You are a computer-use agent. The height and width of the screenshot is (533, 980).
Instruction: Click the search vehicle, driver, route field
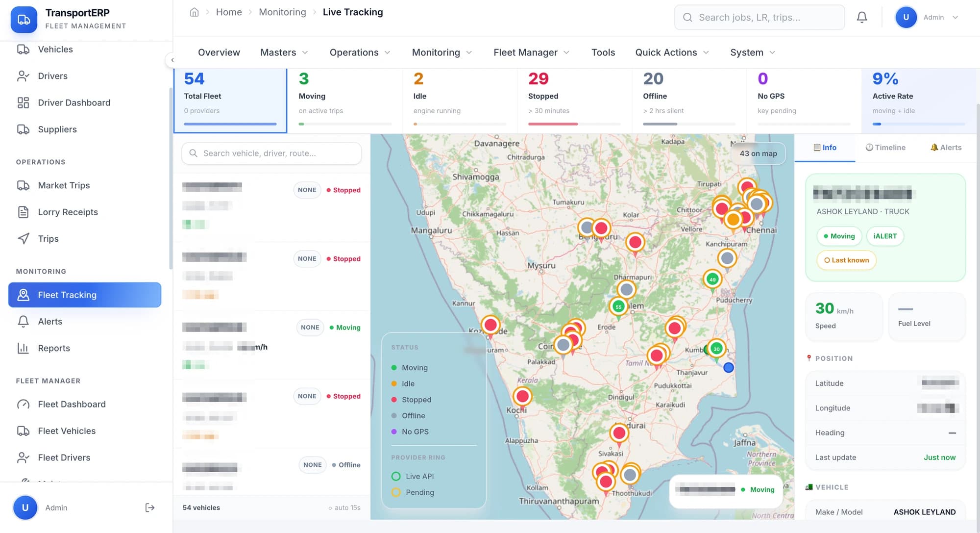coord(271,153)
